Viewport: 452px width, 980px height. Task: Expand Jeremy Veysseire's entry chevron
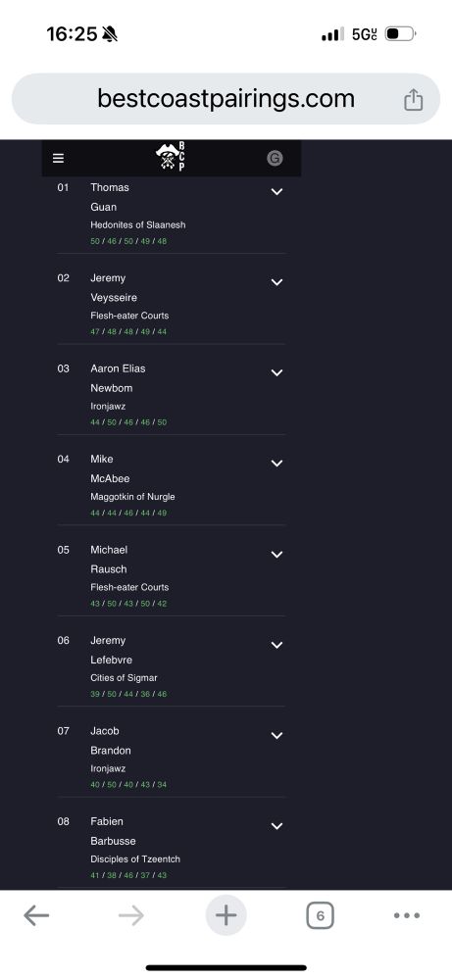(276, 282)
